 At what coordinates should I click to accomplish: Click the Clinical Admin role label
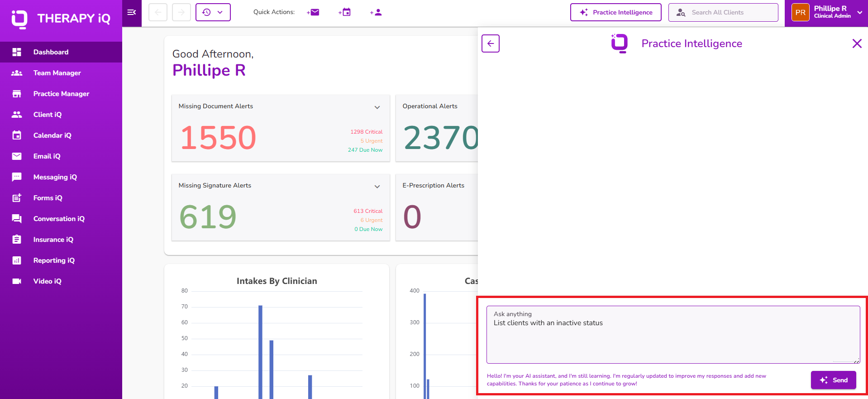point(832,16)
